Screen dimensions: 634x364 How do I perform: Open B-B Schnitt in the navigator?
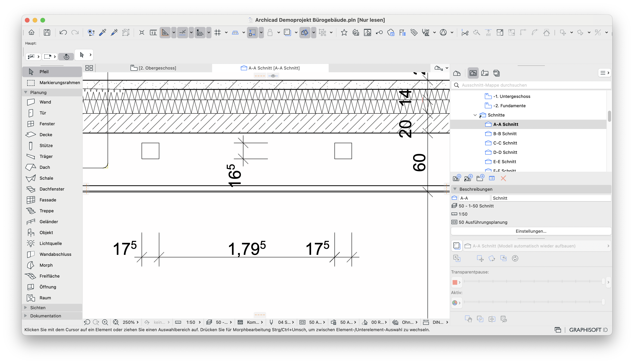point(504,134)
